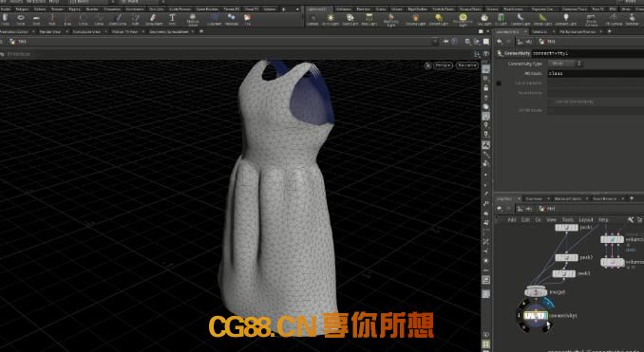The image size is (644, 352).
Task: Add a Volume Light from the shelf
Action: [x=415, y=19]
